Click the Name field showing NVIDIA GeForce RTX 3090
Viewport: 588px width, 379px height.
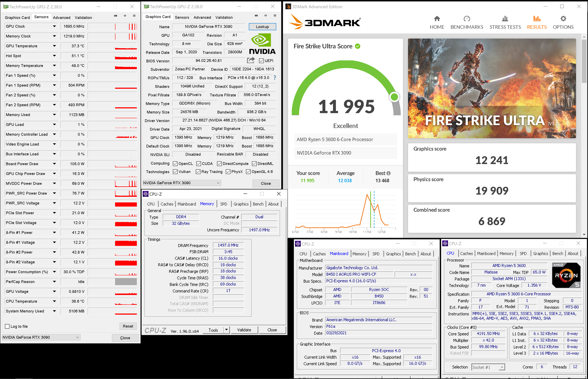pyautogui.click(x=208, y=27)
